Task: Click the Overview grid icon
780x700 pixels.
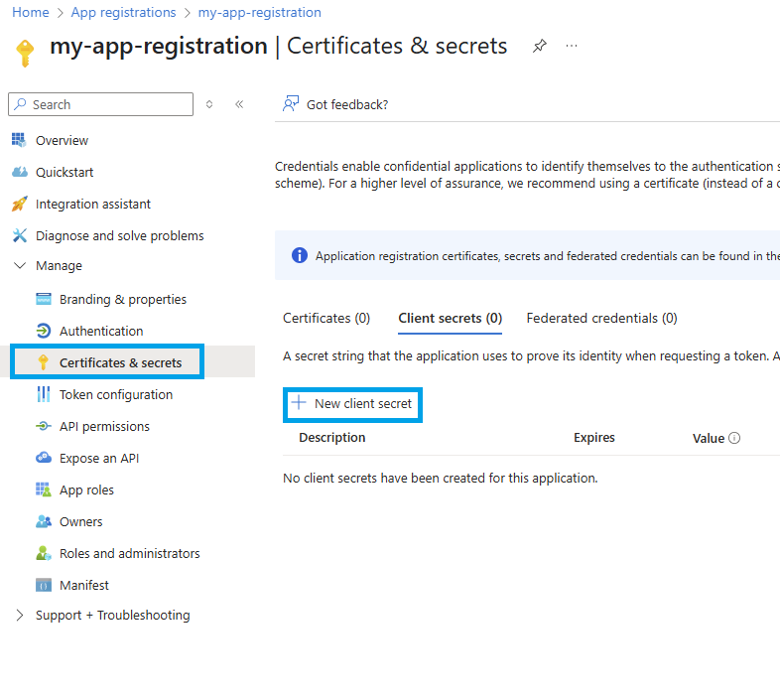Action: pyautogui.click(x=19, y=140)
